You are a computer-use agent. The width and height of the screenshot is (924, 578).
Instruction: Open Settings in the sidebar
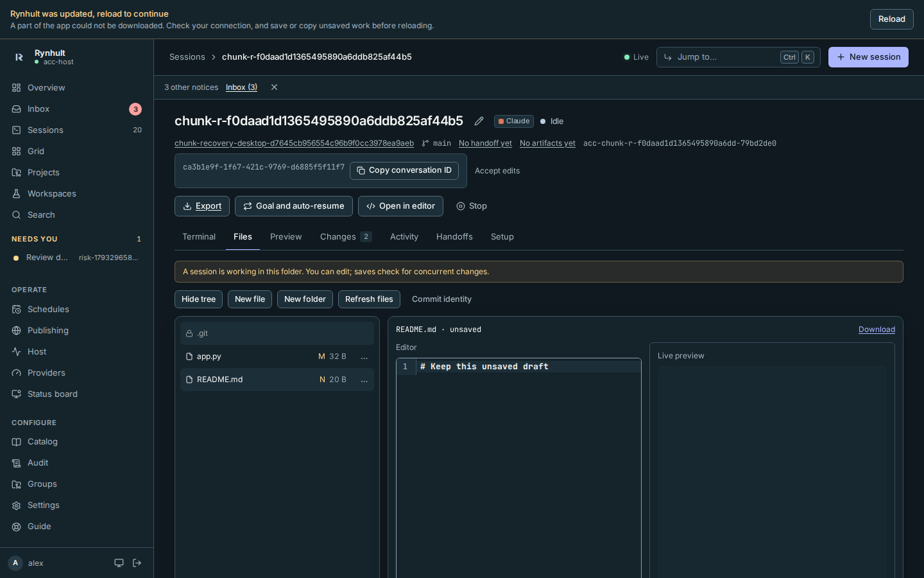point(77,505)
